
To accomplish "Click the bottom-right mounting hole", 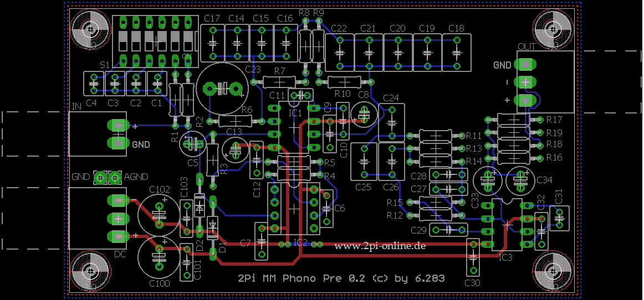I will 553,271.
